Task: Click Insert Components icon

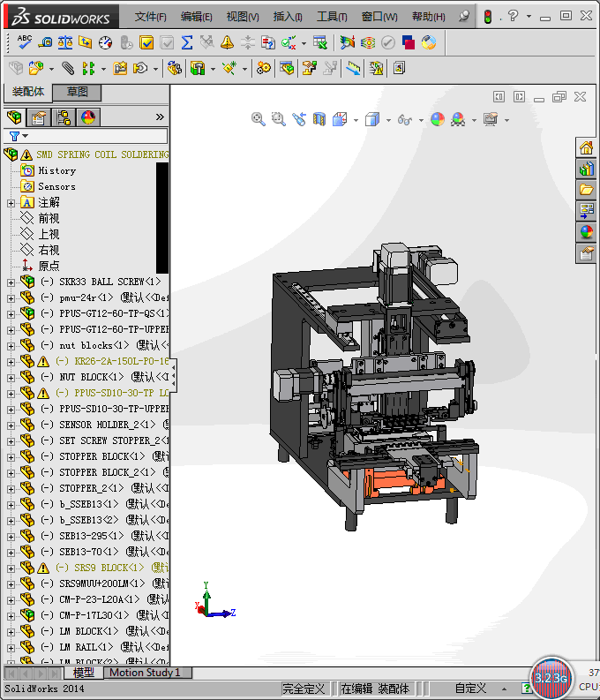Action: click(x=36, y=68)
